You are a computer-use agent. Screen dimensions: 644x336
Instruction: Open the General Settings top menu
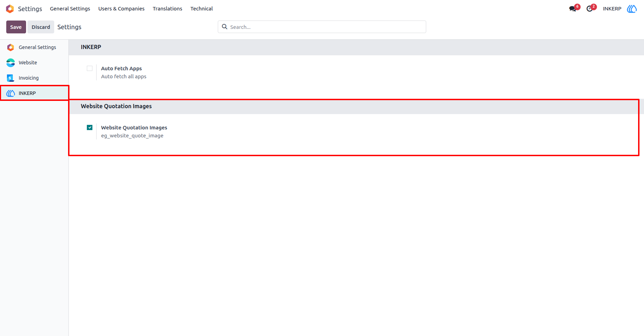70,9
